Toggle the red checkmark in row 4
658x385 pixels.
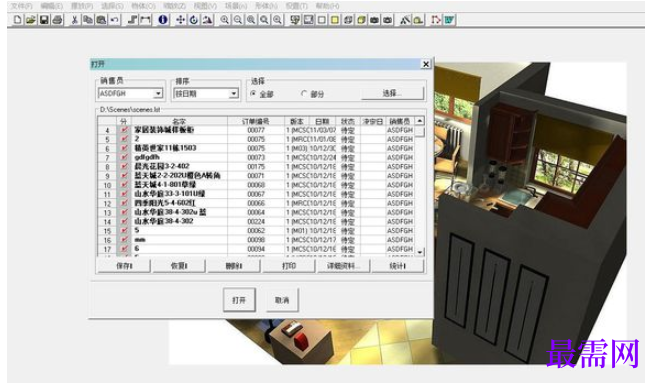pos(124,130)
